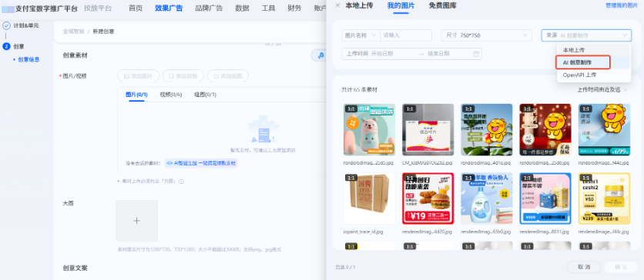644x280 pixels.
Task: Click the 确认 button
Action: (621, 267)
